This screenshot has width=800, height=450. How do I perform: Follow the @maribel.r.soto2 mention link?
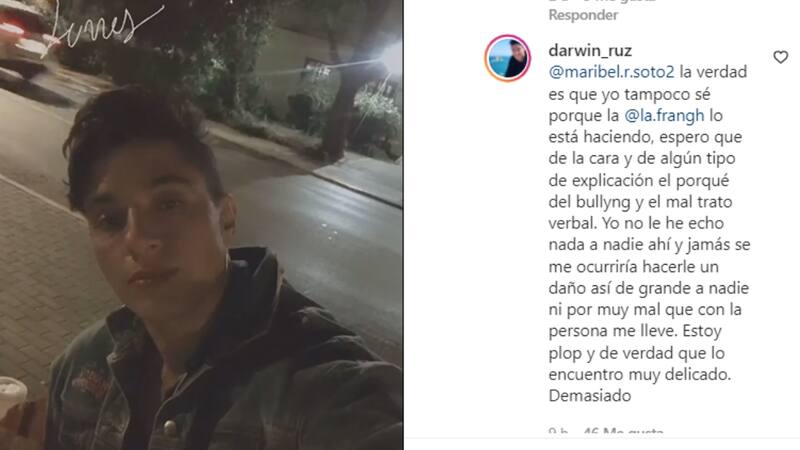click(x=611, y=72)
